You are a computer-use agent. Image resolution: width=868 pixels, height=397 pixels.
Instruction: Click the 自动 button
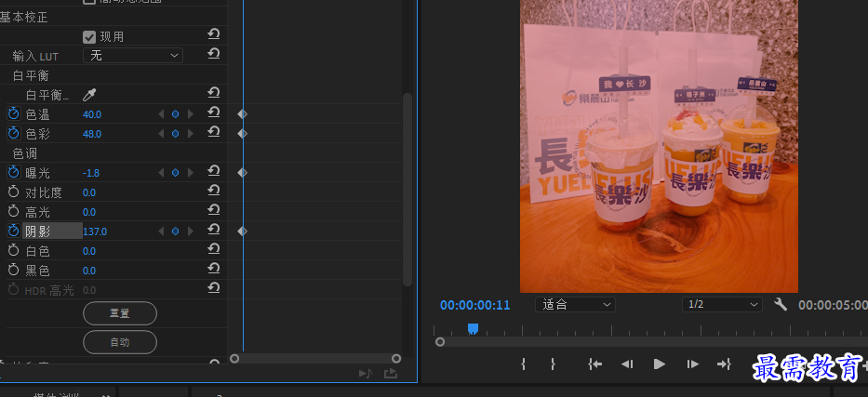(x=120, y=342)
